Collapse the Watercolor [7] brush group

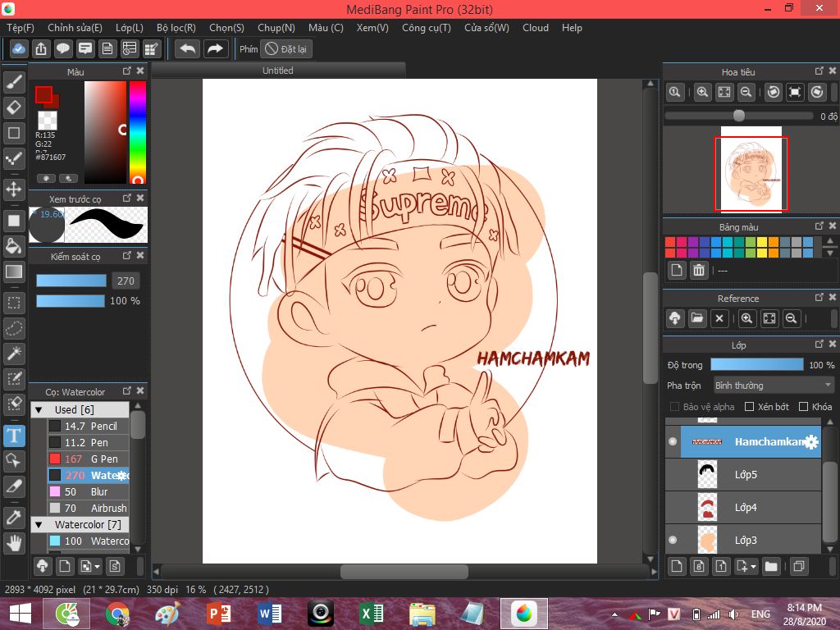tap(39, 524)
